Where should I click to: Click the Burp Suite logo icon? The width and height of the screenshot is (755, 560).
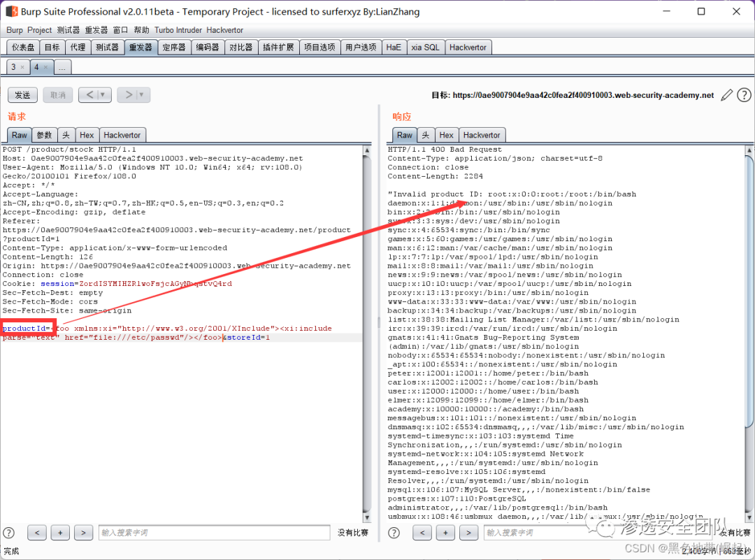click(x=12, y=11)
